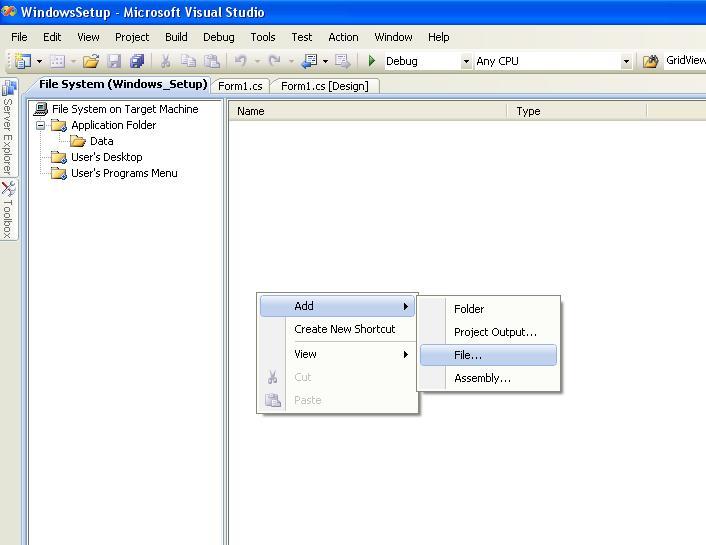Click the Copy toolbar icon
This screenshot has width=706, height=545.
tap(188, 61)
